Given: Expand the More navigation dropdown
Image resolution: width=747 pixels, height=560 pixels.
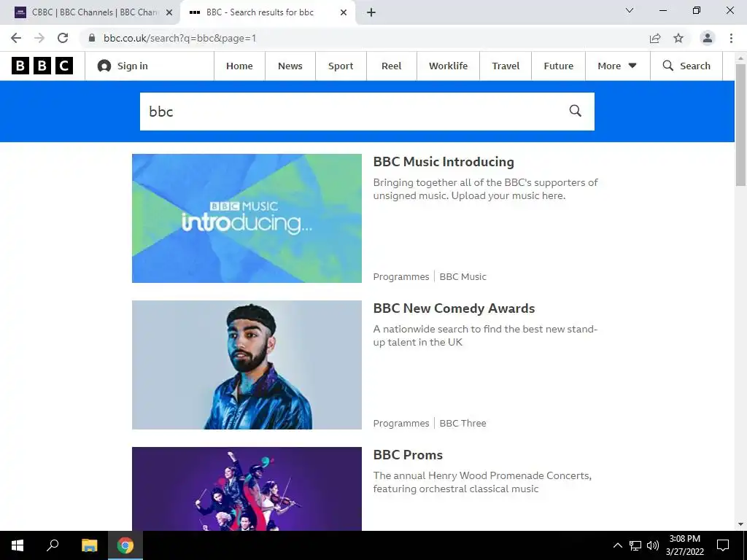Looking at the screenshot, I should point(617,66).
